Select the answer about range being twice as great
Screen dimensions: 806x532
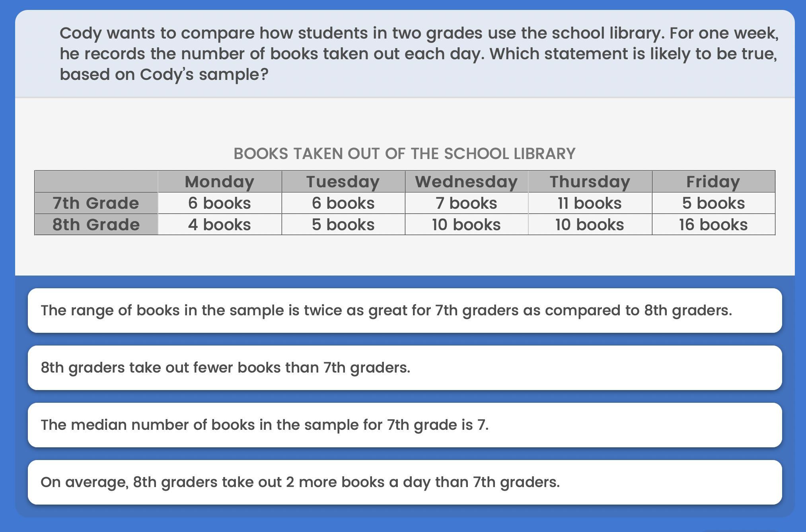tap(405, 311)
